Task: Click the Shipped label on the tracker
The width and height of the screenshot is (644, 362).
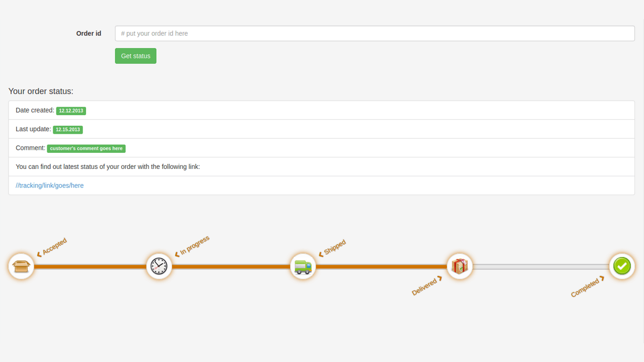Action: (x=334, y=246)
